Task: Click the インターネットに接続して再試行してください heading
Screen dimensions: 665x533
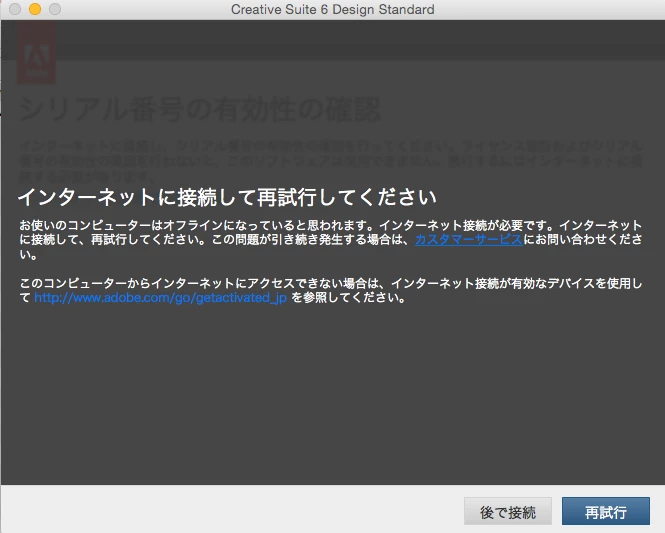Action: 227,197
